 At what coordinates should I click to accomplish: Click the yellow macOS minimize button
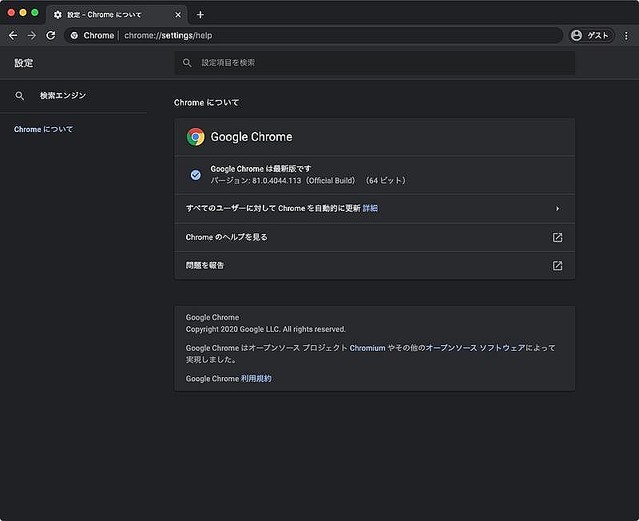click(23, 13)
